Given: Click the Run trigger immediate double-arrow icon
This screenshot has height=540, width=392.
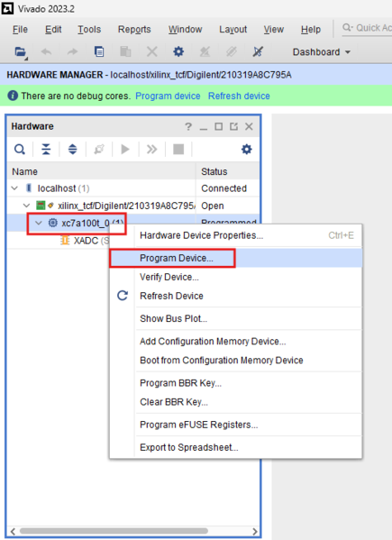Looking at the screenshot, I should coord(151,149).
